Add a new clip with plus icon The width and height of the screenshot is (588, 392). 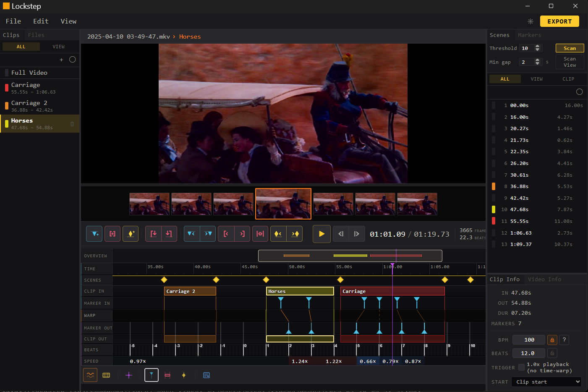coord(61,60)
